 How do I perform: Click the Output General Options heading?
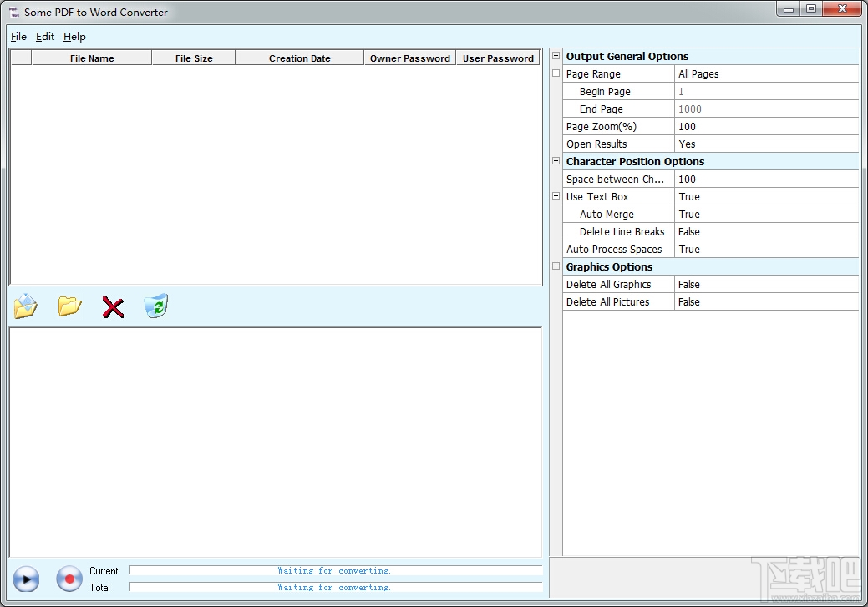click(627, 57)
